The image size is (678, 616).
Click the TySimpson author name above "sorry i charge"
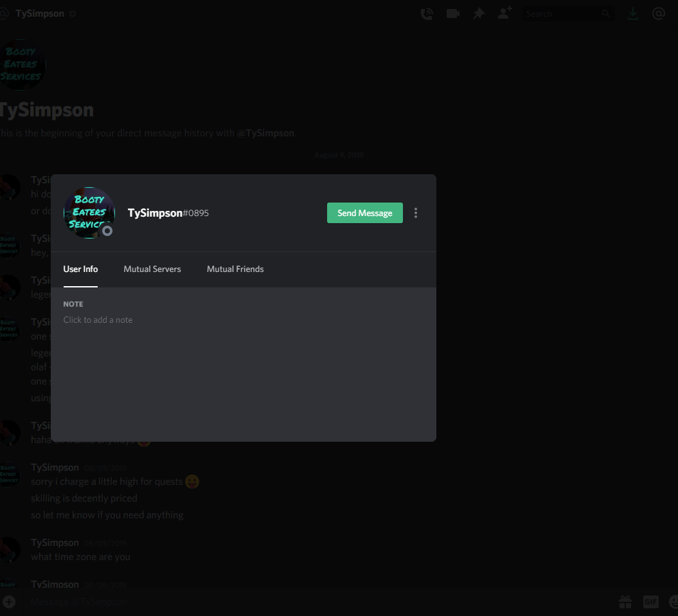click(55, 467)
